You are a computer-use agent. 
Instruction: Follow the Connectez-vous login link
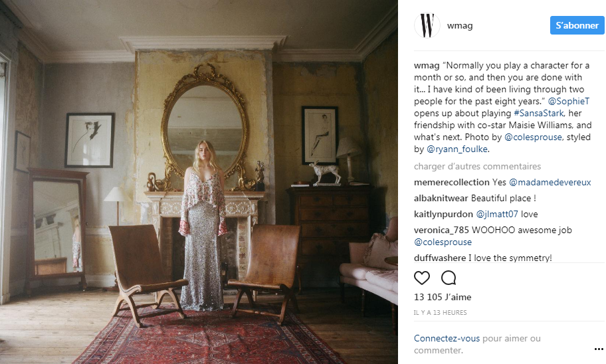447,339
